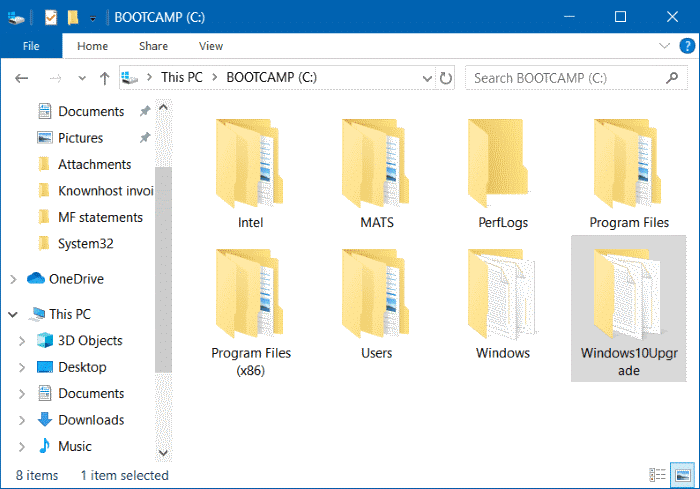The width and height of the screenshot is (700, 489).
Task: Open the Program Files folder
Action: (629, 174)
